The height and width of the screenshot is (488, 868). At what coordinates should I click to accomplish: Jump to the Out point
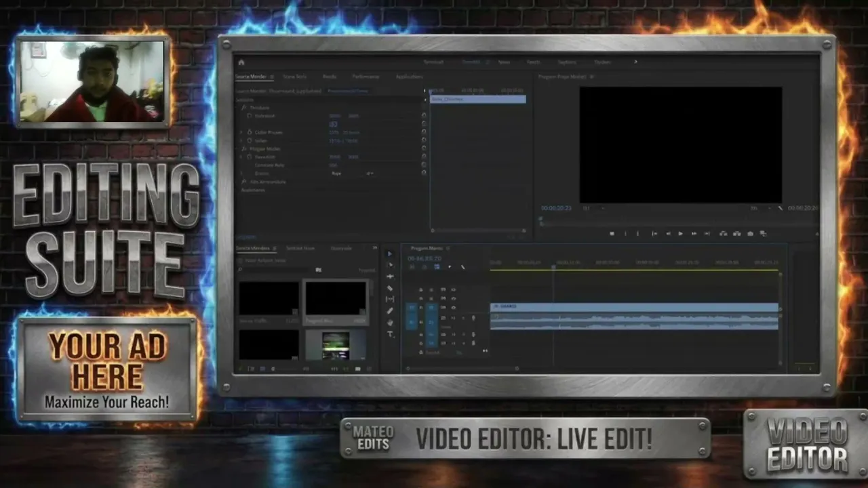707,234
